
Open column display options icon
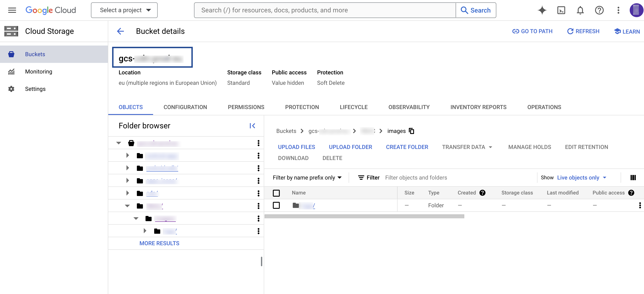[633, 177]
